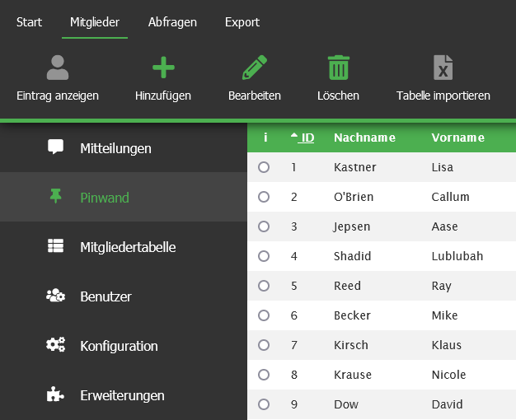Click the Nachname column header
Image resolution: width=516 pixels, height=420 pixels.
pos(364,138)
